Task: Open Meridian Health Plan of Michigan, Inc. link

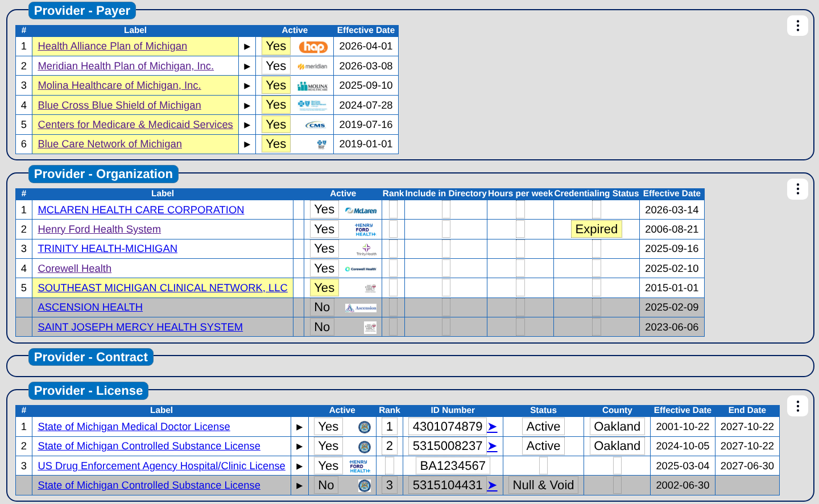Action: click(x=126, y=66)
